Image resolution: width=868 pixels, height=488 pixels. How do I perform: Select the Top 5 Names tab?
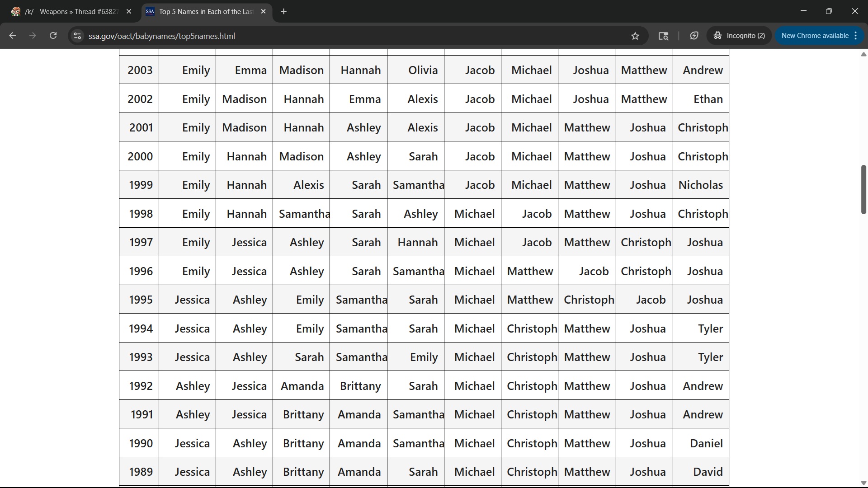tap(206, 11)
